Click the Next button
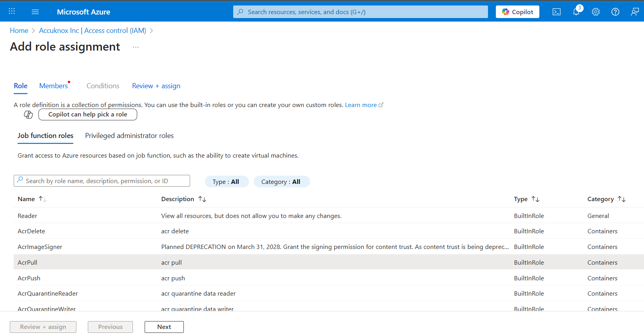Image resolution: width=644 pixels, height=336 pixels. click(x=164, y=327)
